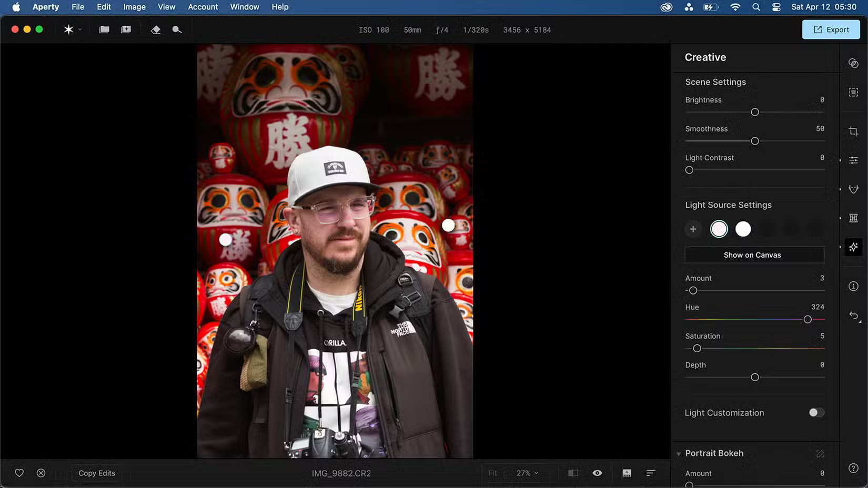
Task: Select the Eraser tool in the toolbar
Action: [x=156, y=29]
